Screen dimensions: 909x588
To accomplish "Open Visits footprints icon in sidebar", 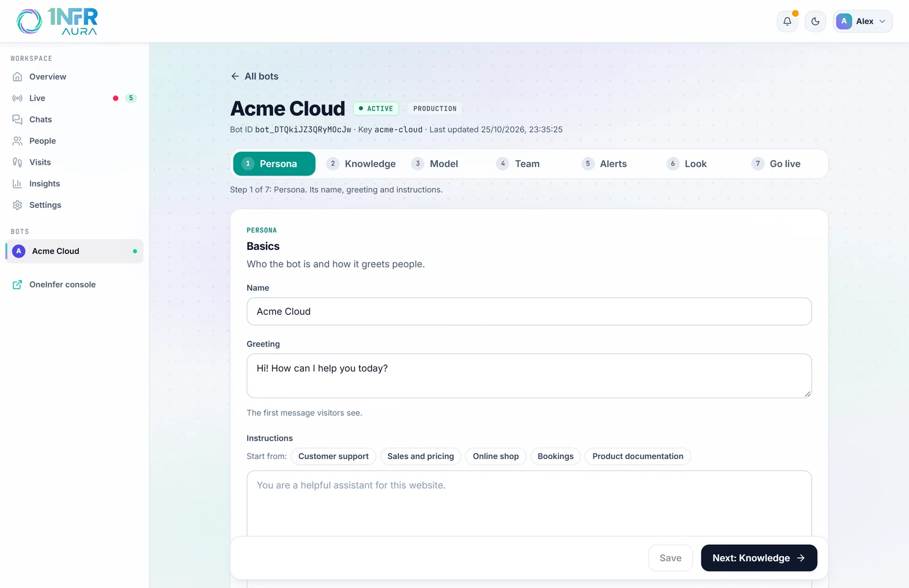I will click(18, 162).
